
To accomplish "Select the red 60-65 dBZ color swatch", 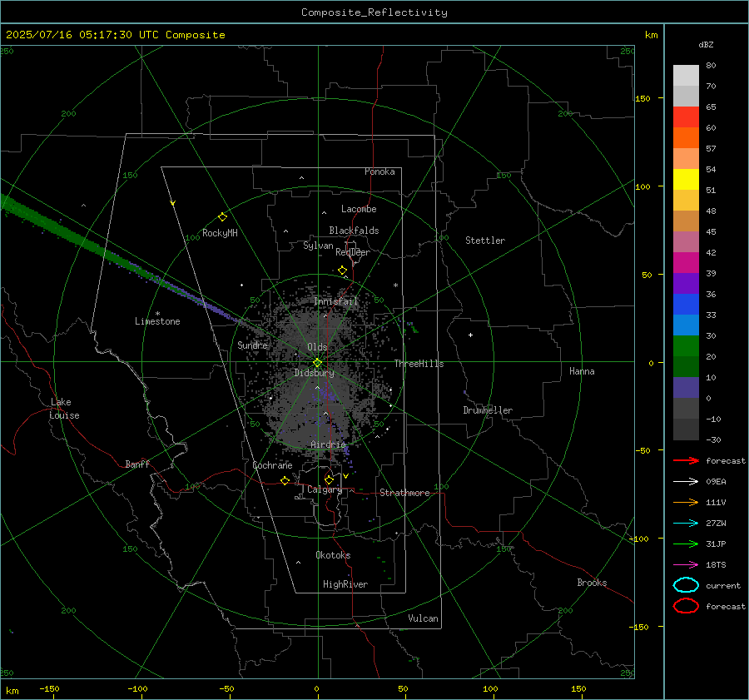I will (x=686, y=117).
